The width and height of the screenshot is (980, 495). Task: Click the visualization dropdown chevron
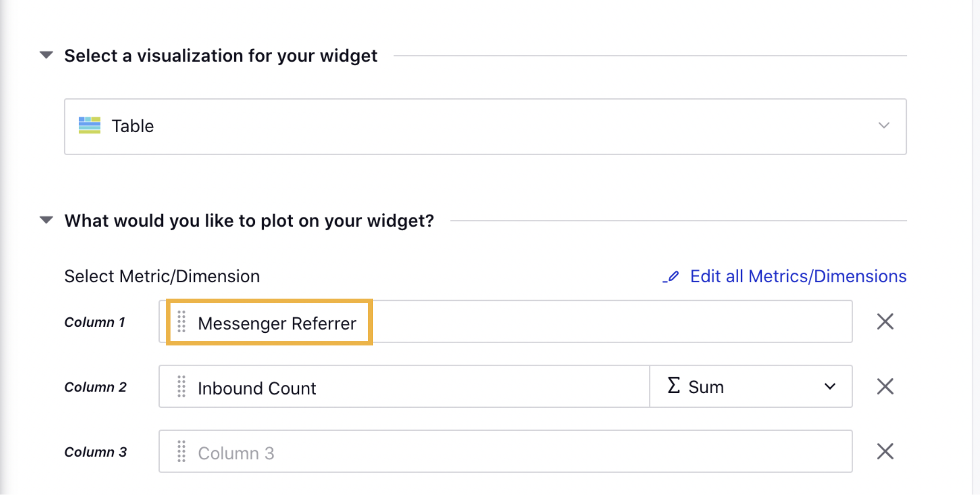[x=883, y=126]
